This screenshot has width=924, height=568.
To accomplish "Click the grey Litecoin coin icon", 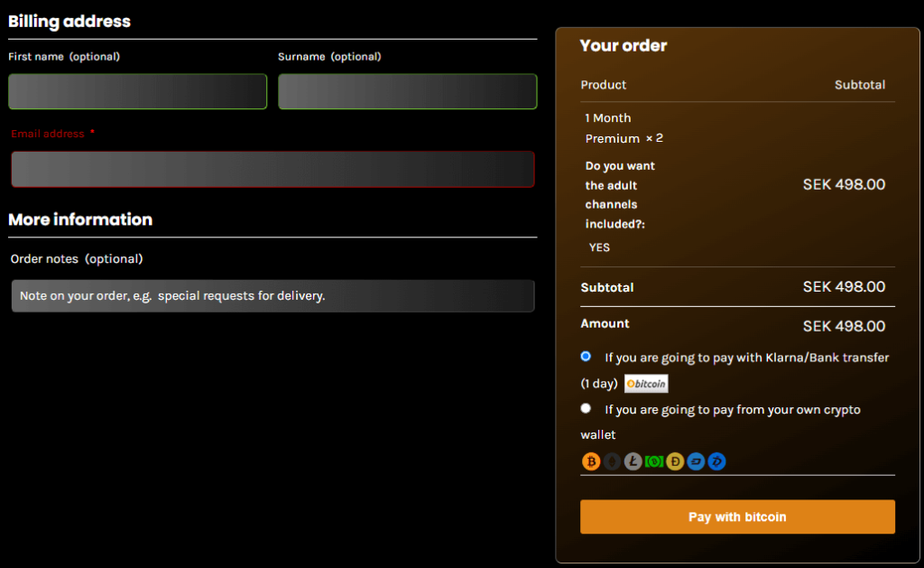I will click(x=633, y=461).
